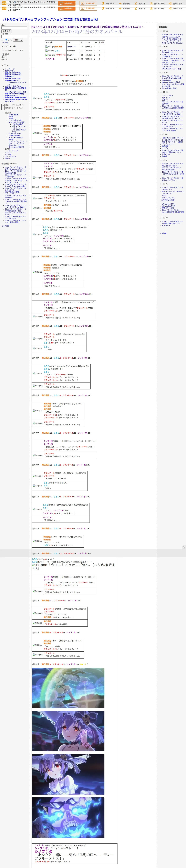Open Windy bee[???] link
The width and height of the screenshot is (186, 868).
[x=168, y=204]
